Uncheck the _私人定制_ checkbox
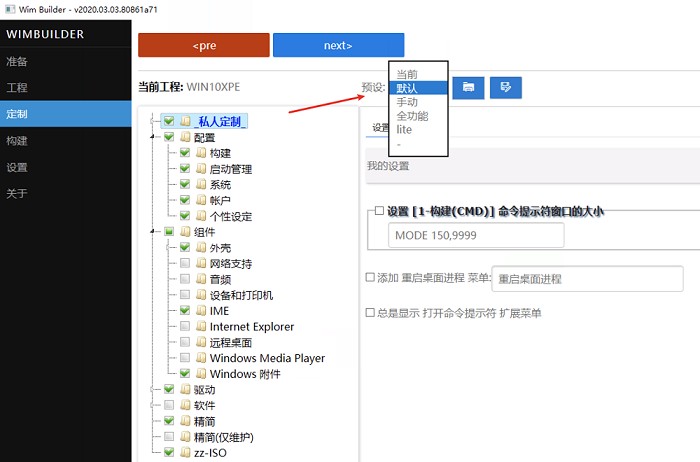This screenshot has width=700, height=462. (x=169, y=121)
